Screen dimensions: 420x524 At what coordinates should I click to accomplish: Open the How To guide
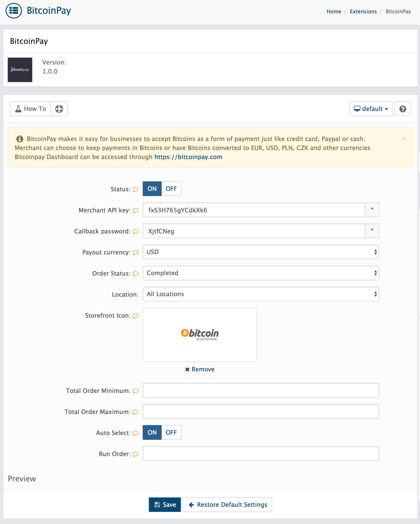click(x=30, y=109)
